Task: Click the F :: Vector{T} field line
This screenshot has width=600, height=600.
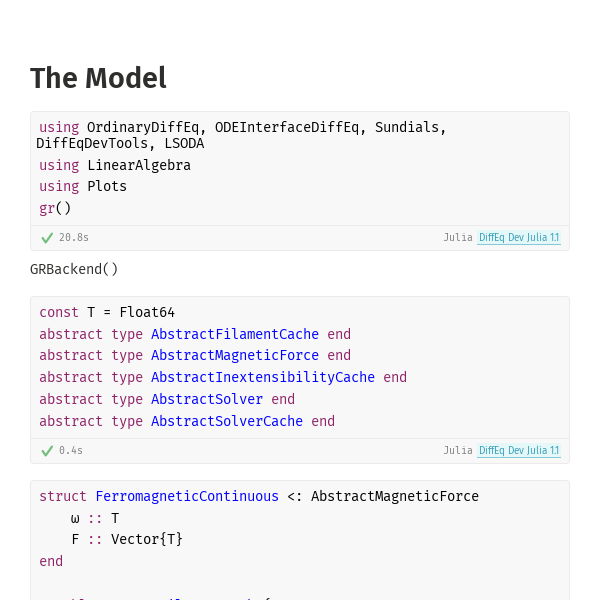Action: tap(127, 540)
